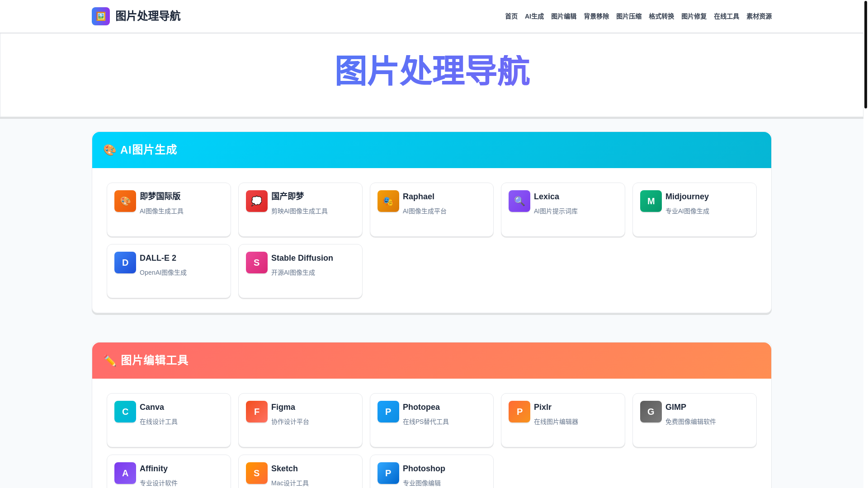Click the Figma F icon
Screen dimensions: 868x488
coord(257,412)
